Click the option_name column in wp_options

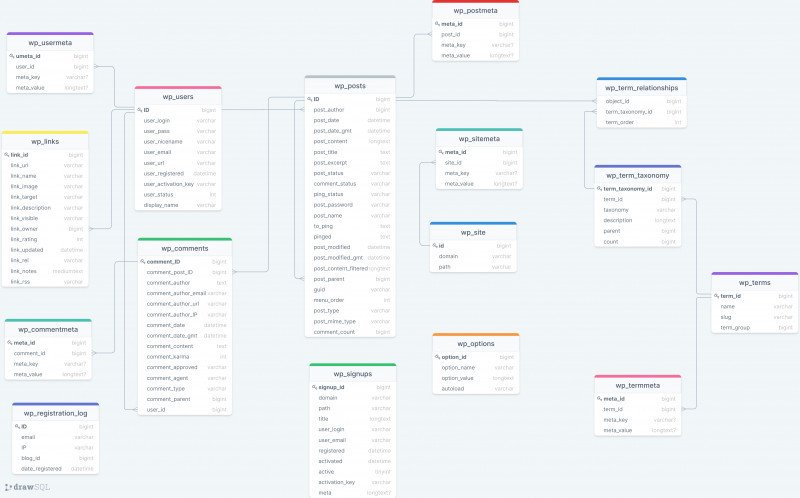point(476,367)
